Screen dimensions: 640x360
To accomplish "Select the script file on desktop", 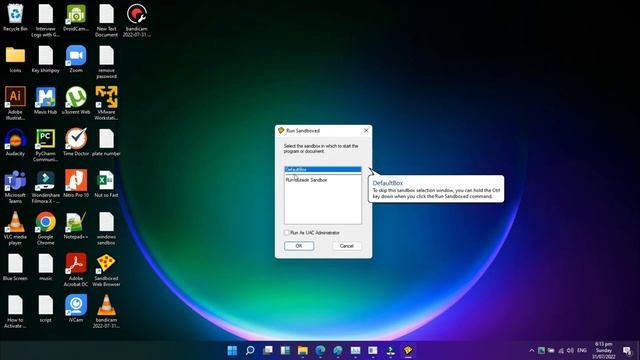I will (x=45, y=309).
